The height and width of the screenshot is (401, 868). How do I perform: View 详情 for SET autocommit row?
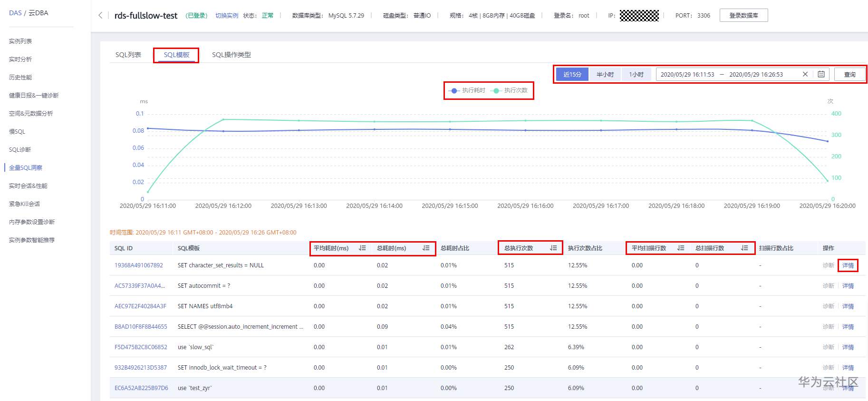[x=848, y=286]
